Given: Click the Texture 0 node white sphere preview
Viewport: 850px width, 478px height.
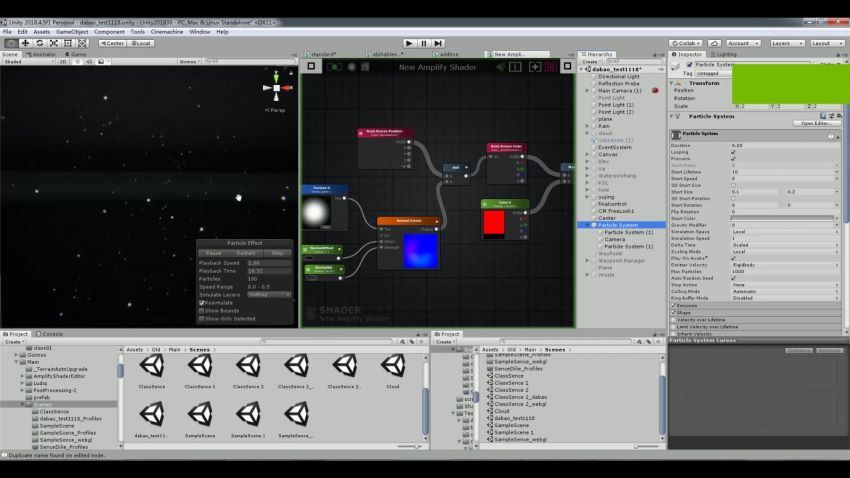Looking at the screenshot, I should click(315, 212).
